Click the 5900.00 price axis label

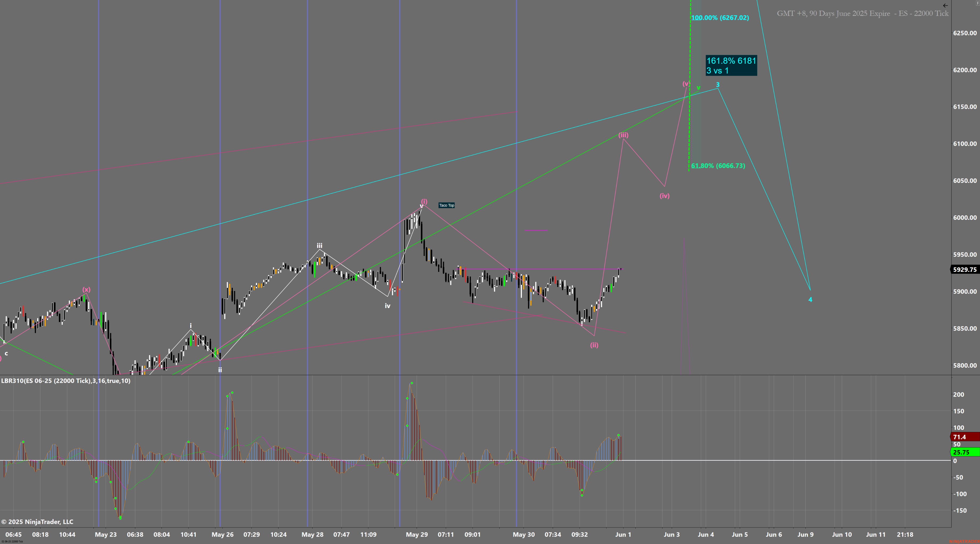tap(965, 292)
